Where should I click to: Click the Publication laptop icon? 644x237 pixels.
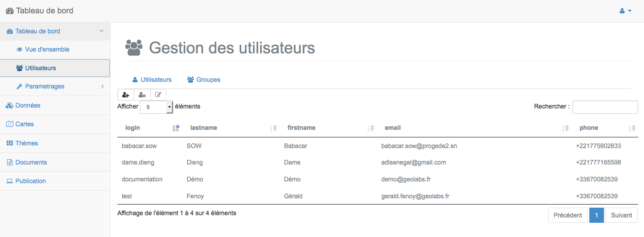10,181
